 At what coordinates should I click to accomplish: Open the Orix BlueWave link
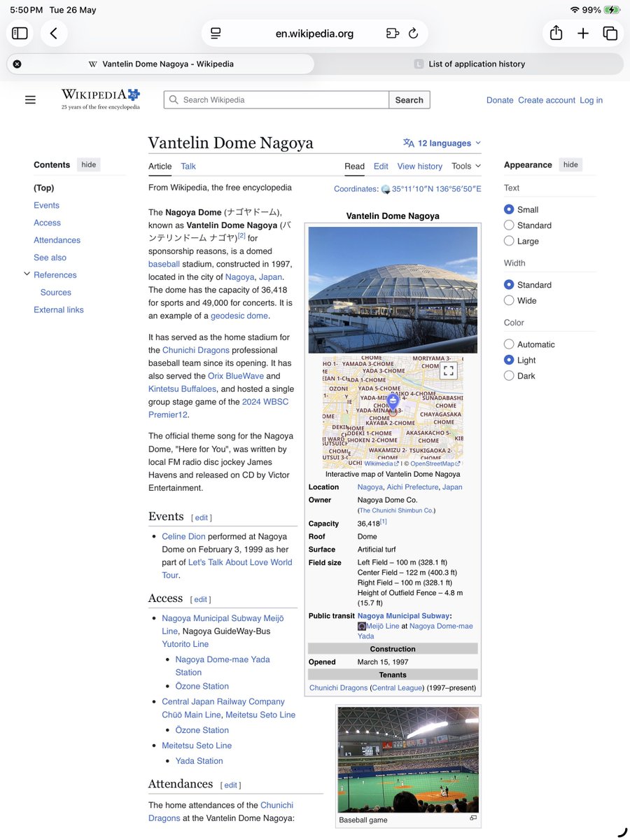click(x=234, y=376)
